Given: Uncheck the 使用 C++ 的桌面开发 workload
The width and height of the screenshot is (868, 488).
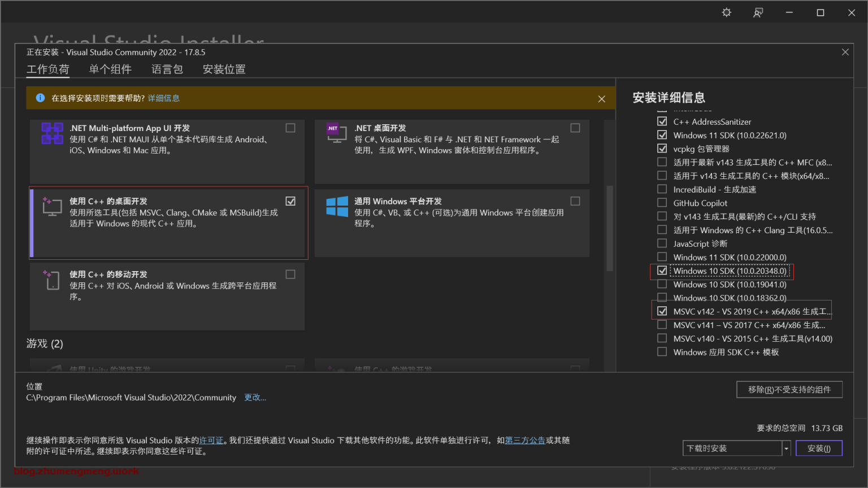Looking at the screenshot, I should [290, 201].
